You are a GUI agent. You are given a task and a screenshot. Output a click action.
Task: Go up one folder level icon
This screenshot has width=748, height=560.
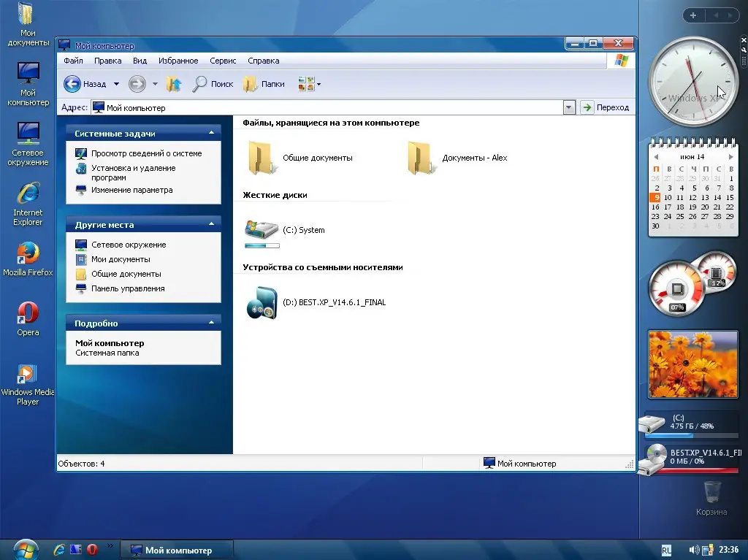coord(174,84)
